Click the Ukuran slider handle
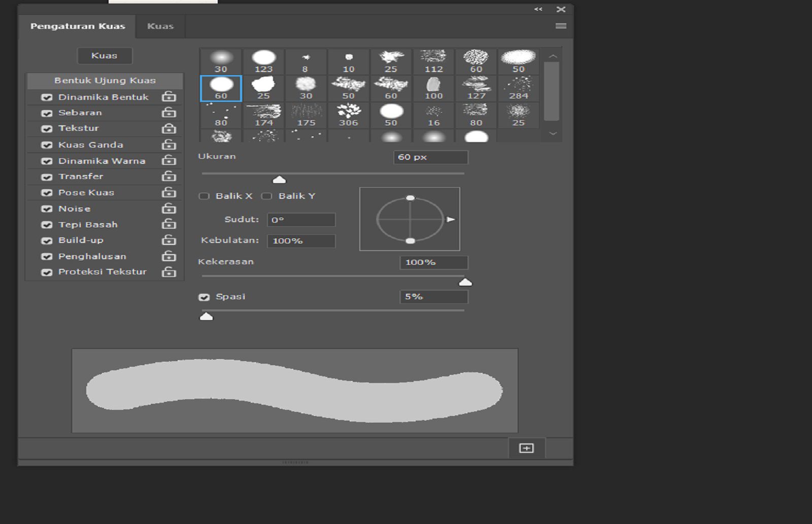The height and width of the screenshot is (524, 812). [279, 180]
